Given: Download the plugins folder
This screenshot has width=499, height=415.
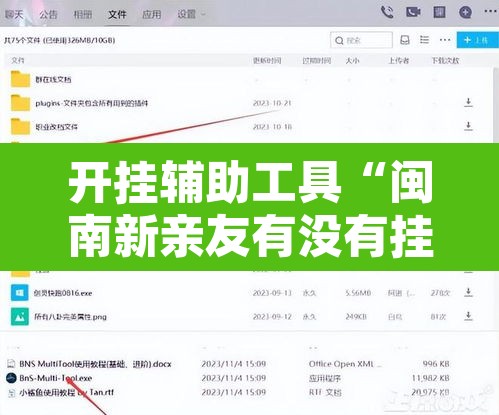Looking at the screenshot, I should pyautogui.click(x=468, y=102).
